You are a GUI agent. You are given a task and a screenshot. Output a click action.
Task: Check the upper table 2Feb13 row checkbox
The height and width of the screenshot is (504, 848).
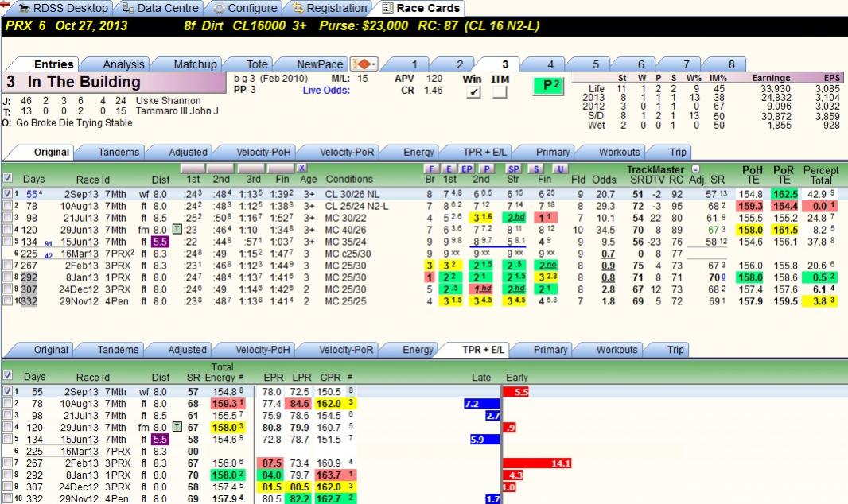(7, 265)
